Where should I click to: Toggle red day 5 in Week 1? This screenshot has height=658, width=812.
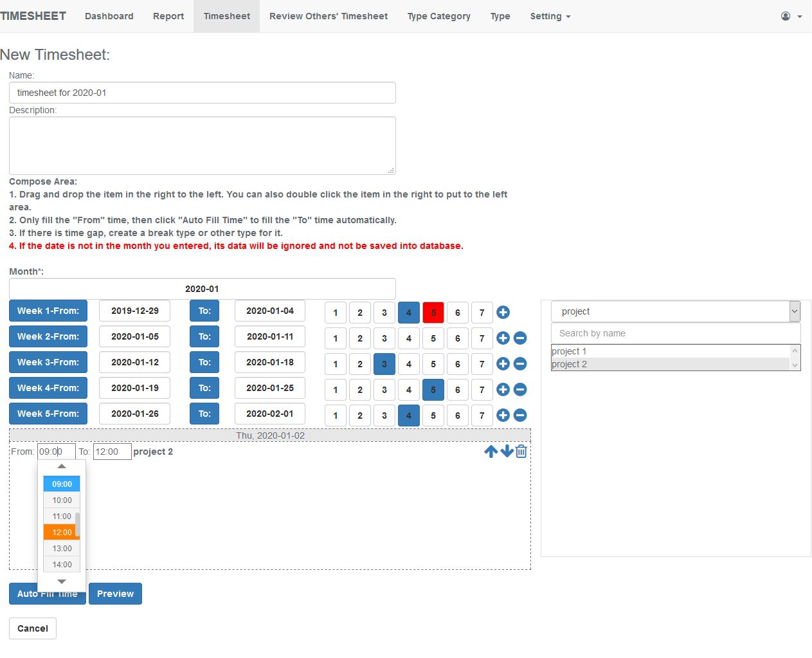click(x=433, y=313)
